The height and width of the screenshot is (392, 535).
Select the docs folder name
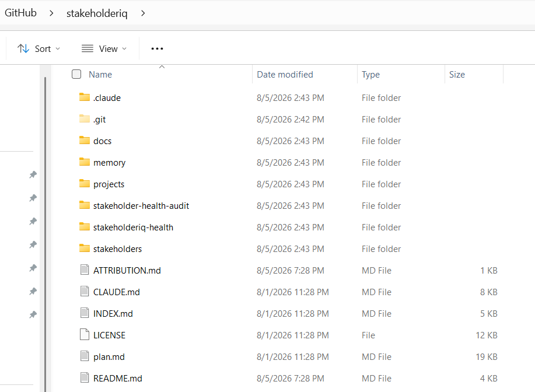click(x=102, y=141)
